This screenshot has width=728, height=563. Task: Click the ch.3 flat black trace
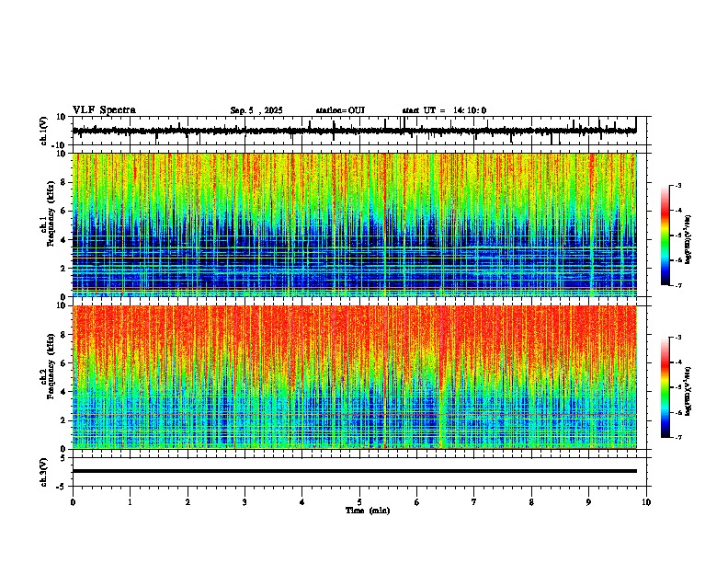(355, 471)
